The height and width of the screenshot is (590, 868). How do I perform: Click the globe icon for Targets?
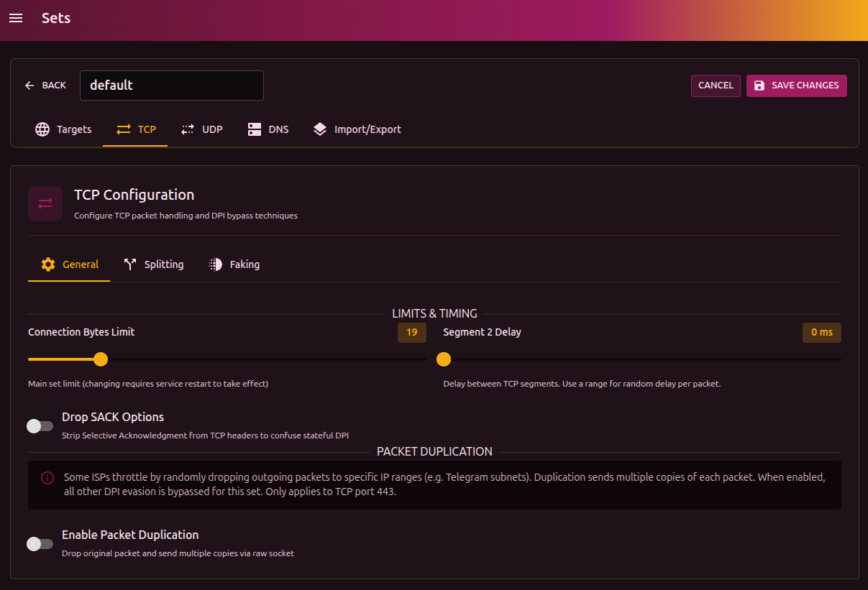click(42, 129)
